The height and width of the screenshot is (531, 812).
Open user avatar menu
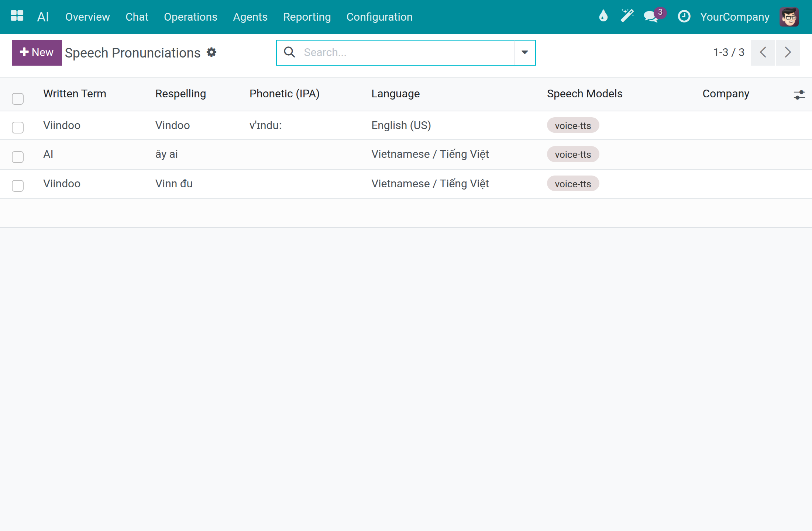point(789,17)
